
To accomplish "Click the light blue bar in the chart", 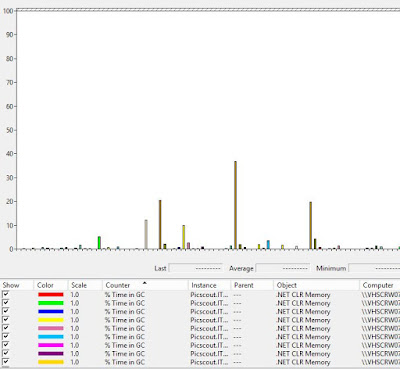I will click(x=268, y=245).
